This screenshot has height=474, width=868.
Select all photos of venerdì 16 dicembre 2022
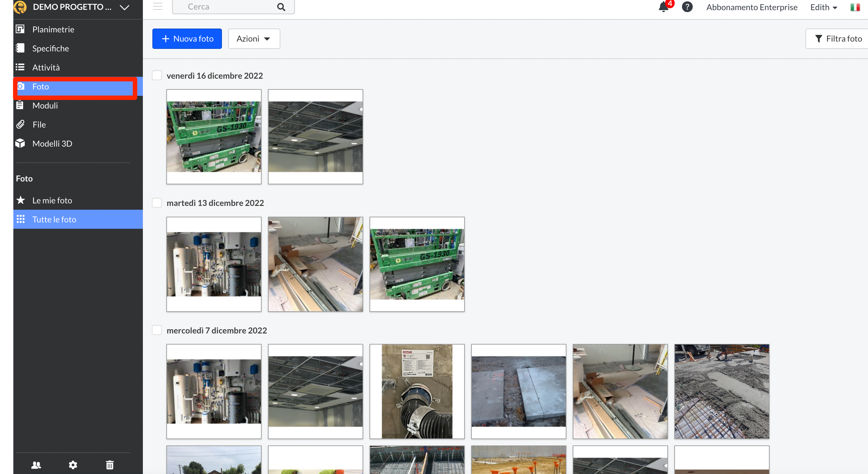[157, 76]
